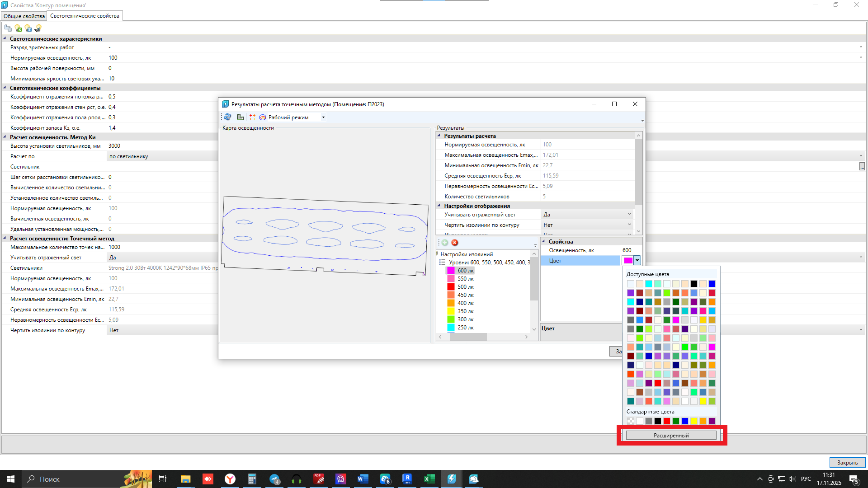Switch to the Общие свойства tab
Image resolution: width=868 pixels, height=488 pixels.
tap(24, 16)
